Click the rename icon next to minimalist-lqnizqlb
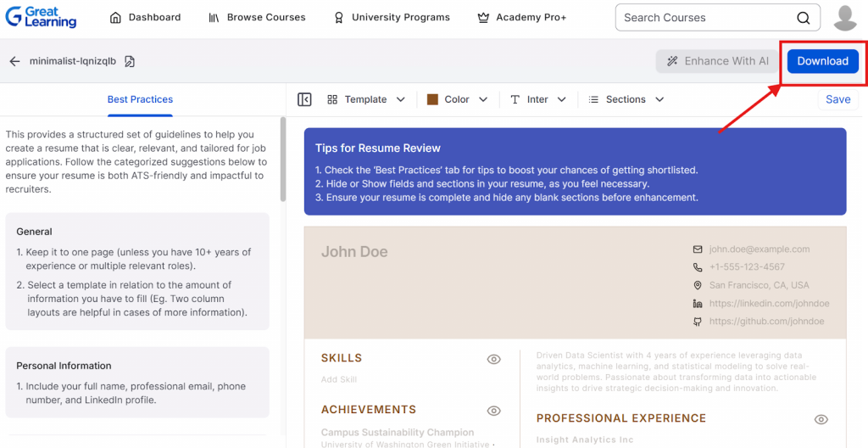 (130, 61)
